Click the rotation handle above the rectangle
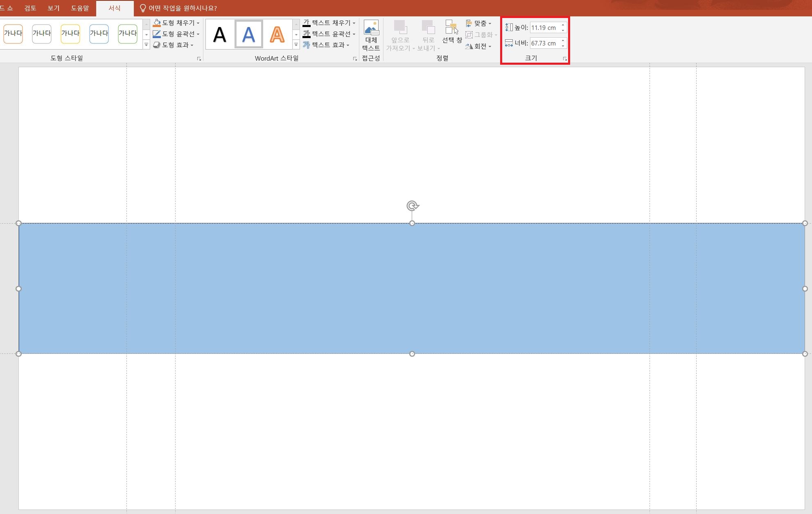812x514 pixels. (412, 206)
